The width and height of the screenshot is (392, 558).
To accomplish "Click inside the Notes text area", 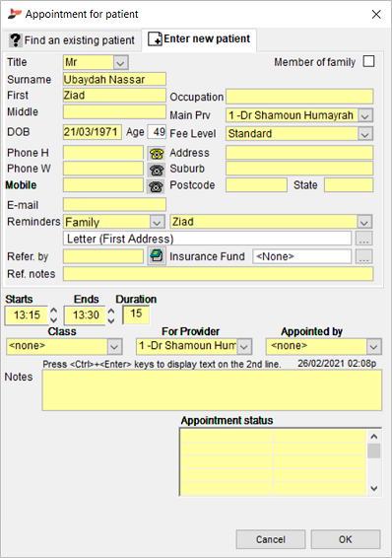I will tap(212, 390).
